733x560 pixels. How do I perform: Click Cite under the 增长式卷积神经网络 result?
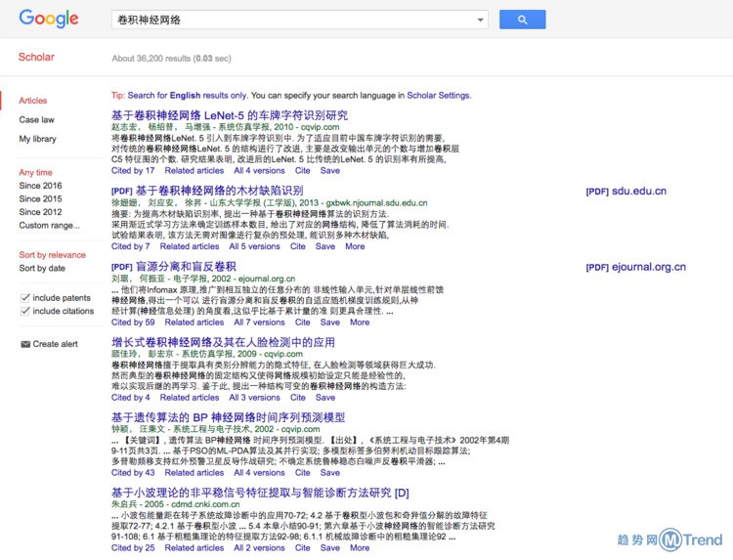(x=298, y=398)
